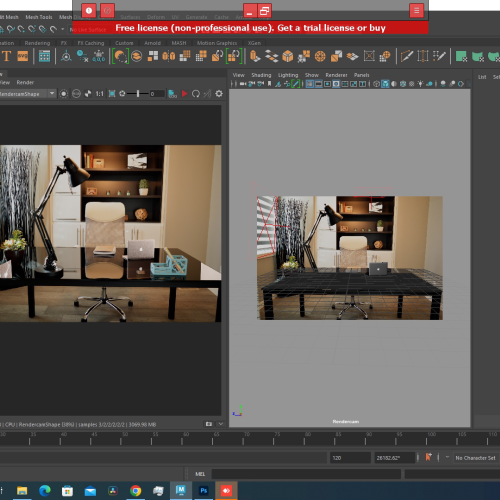This screenshot has width=500, height=500.
Task: Open the Render menu in render view
Action: [x=25, y=82]
